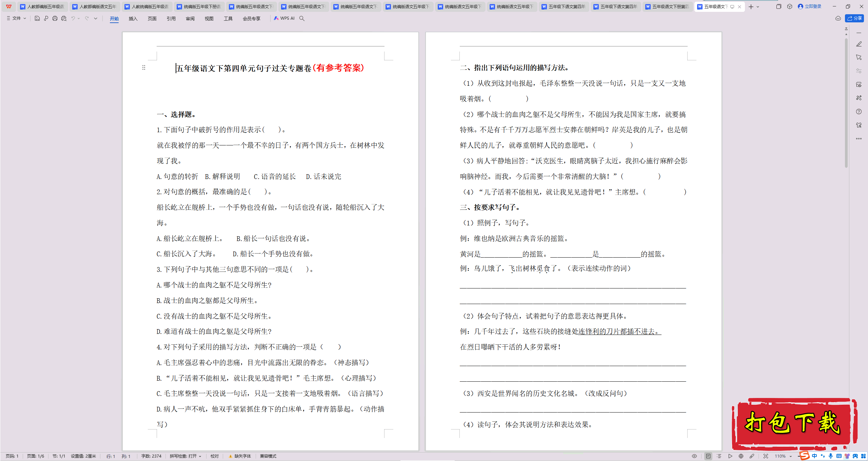Click the pen edit icon in right sidebar
The image size is (868, 461).
coord(859,44)
